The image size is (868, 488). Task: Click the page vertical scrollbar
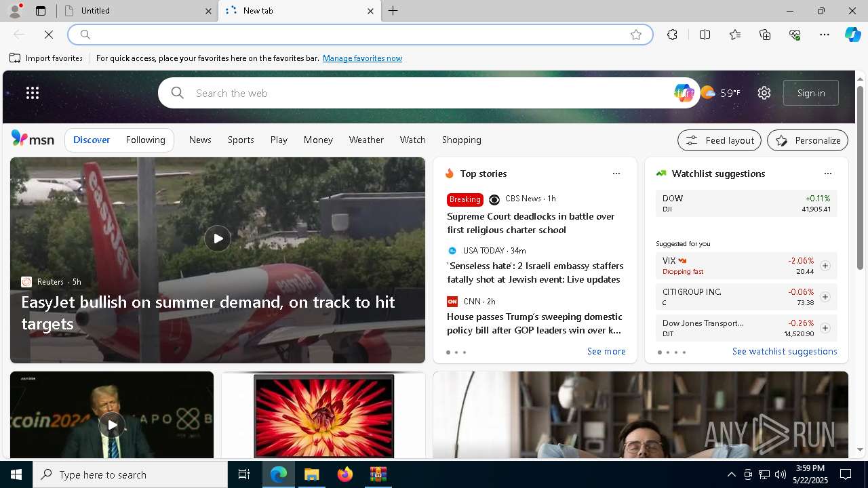(x=860, y=178)
